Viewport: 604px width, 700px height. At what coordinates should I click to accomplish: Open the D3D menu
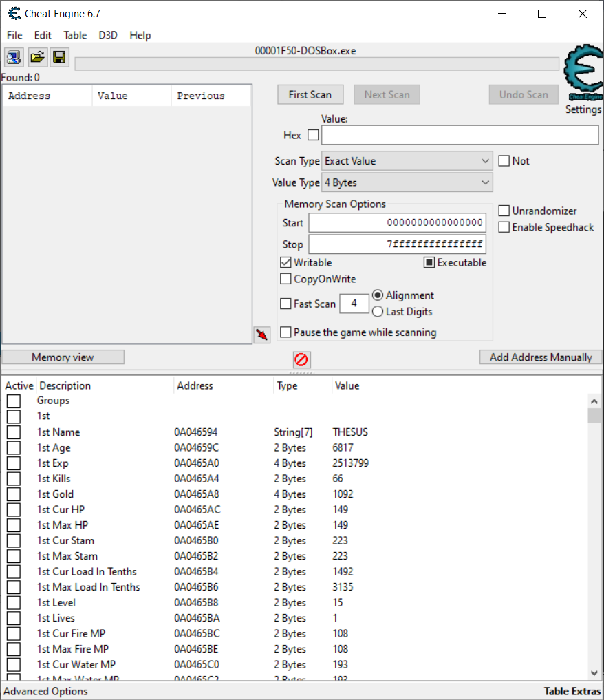(x=108, y=35)
